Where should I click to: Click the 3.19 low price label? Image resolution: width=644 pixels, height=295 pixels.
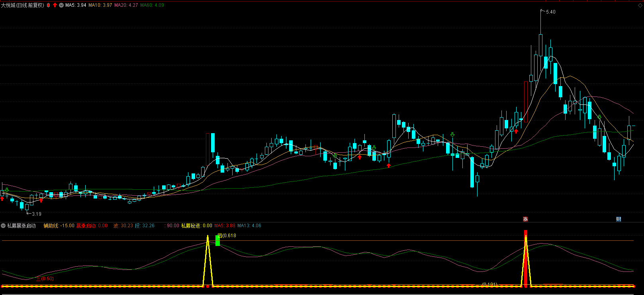(37, 214)
